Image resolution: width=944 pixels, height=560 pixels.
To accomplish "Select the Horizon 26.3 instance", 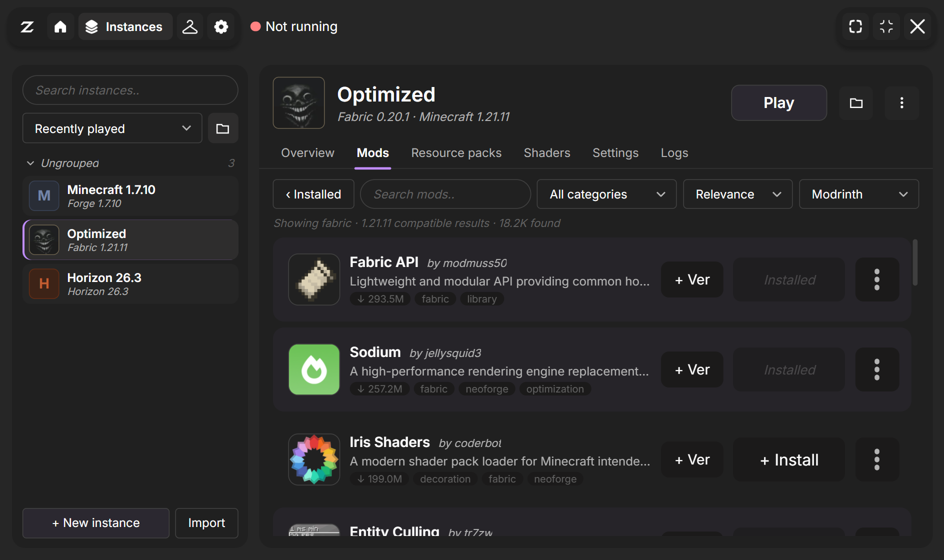I will (130, 284).
